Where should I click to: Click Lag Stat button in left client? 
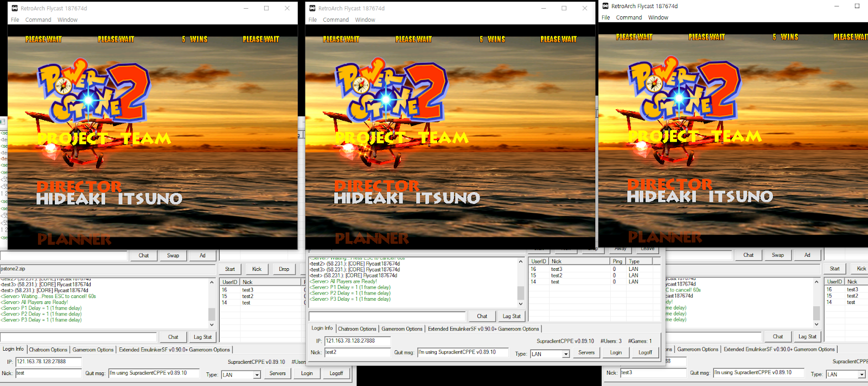click(202, 337)
